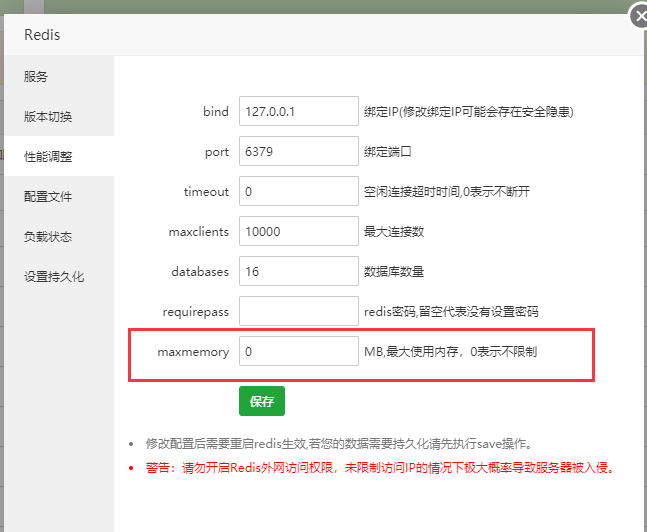Click the 绑定IP security hint text
647x532 pixels.
pos(468,111)
